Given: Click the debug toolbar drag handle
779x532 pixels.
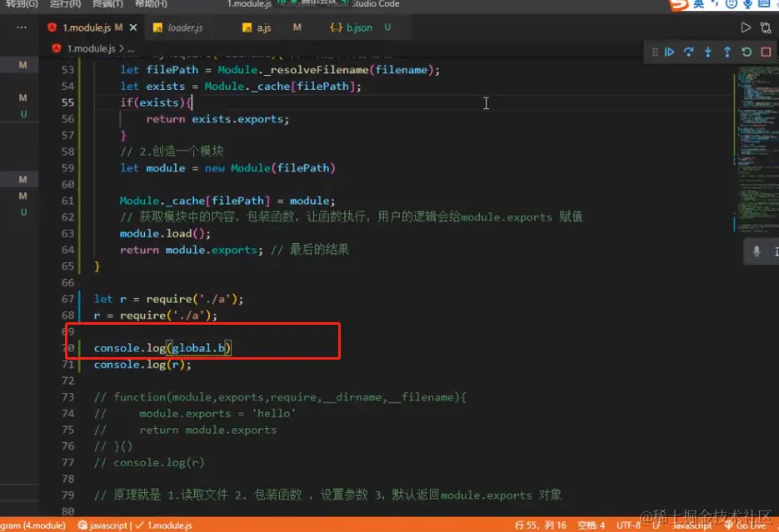Looking at the screenshot, I should tap(655, 52).
